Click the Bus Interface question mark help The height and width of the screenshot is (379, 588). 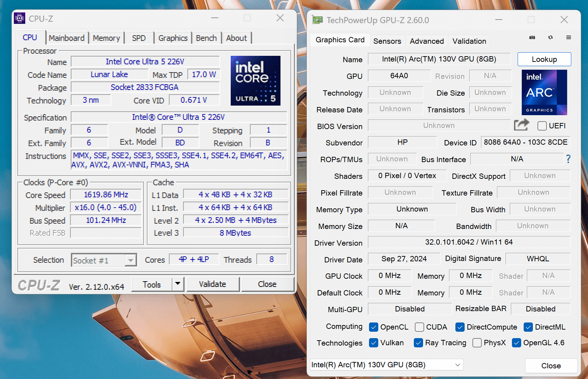coord(568,159)
